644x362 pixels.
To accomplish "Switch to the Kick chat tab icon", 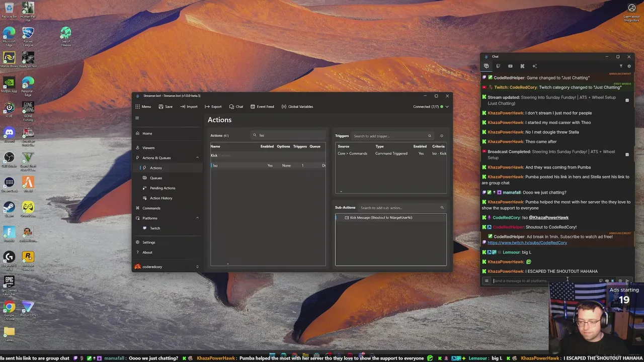I will (x=522, y=66).
